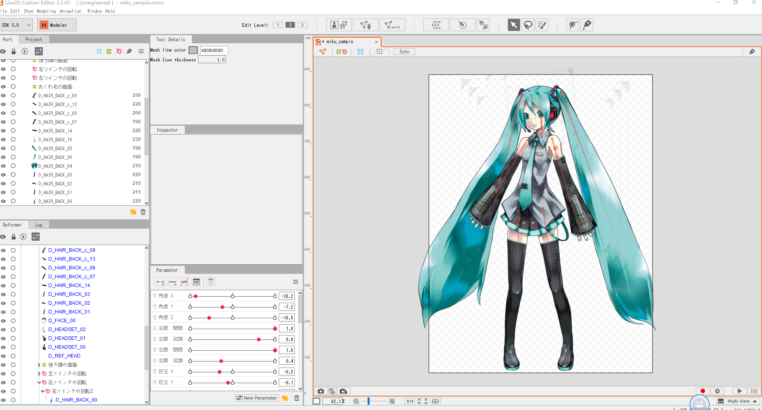Collapse the 右ツインテの回転 deformer node
762x410 pixels.
click(x=39, y=382)
